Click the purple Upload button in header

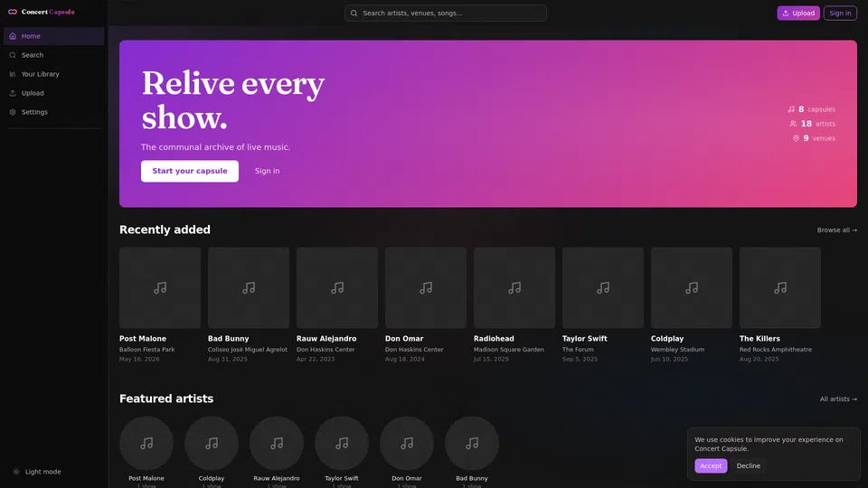tap(798, 13)
